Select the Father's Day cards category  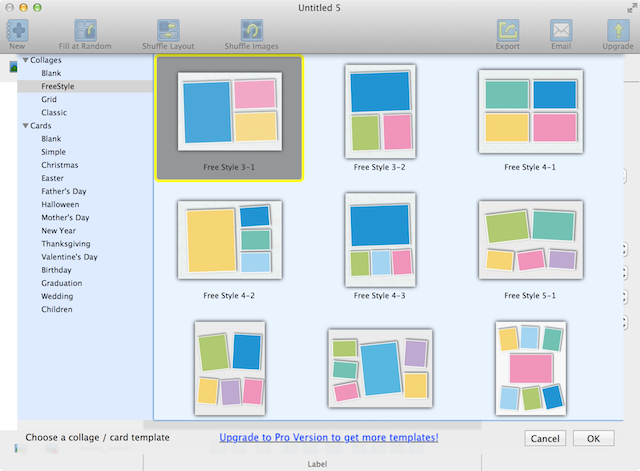[x=64, y=191]
